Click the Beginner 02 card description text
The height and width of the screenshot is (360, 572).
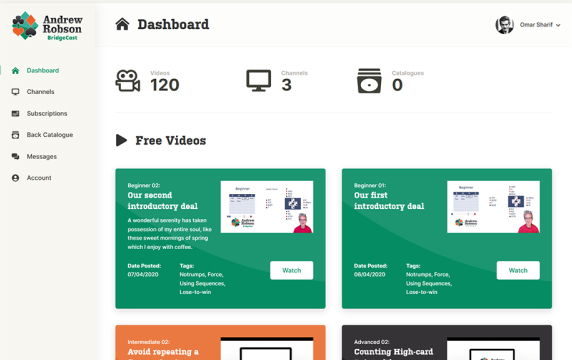(x=170, y=233)
